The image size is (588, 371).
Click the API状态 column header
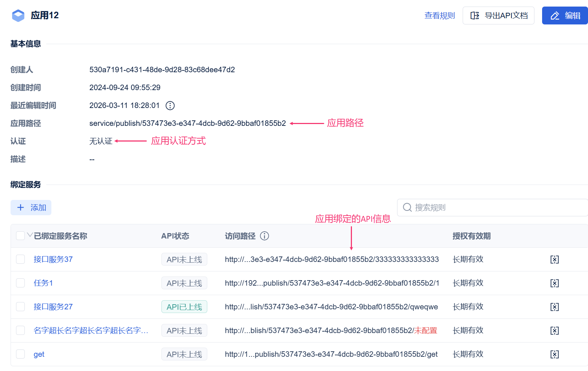175,236
